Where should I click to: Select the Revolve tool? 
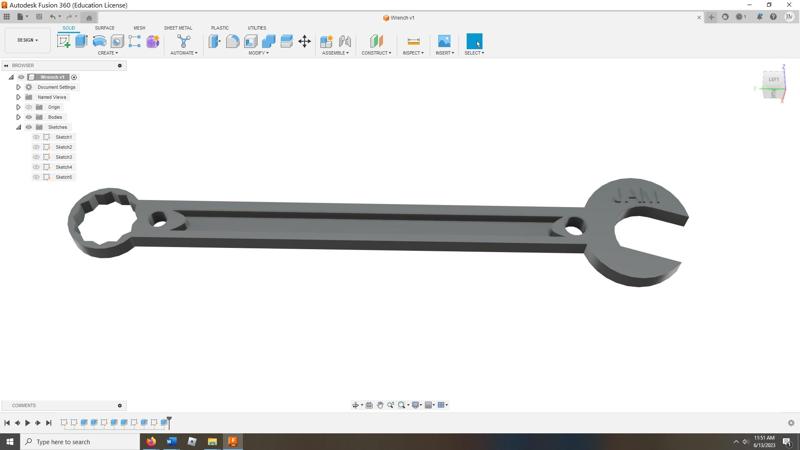point(99,41)
